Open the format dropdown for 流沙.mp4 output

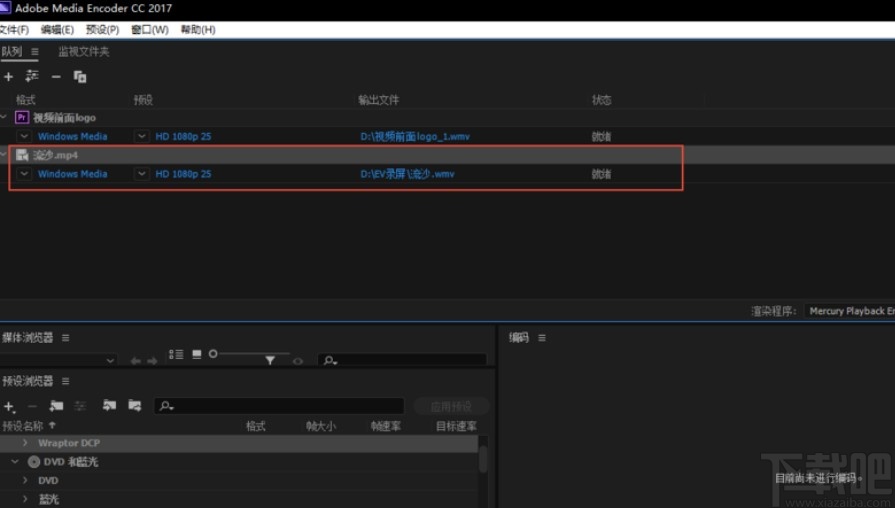pyautogui.click(x=23, y=174)
